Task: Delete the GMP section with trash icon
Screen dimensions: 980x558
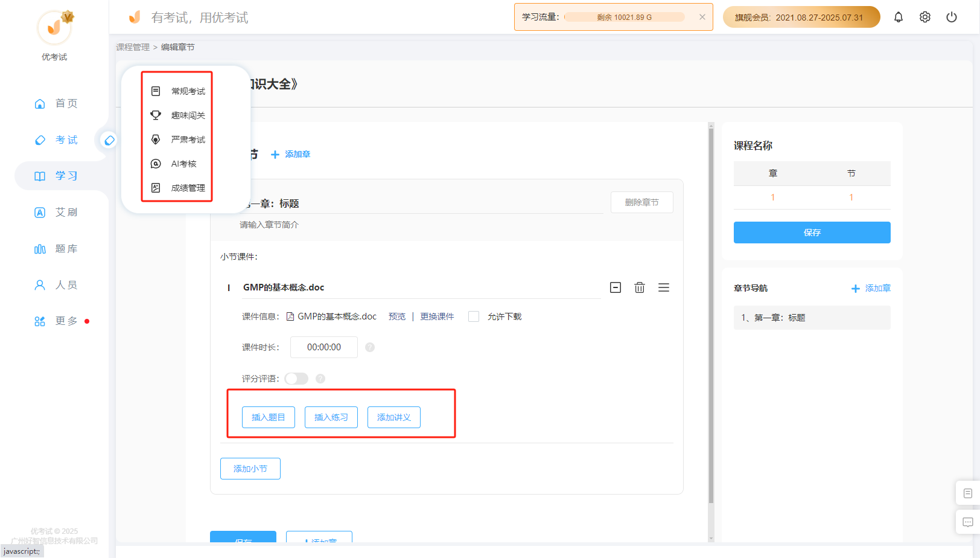Action: [x=640, y=287]
